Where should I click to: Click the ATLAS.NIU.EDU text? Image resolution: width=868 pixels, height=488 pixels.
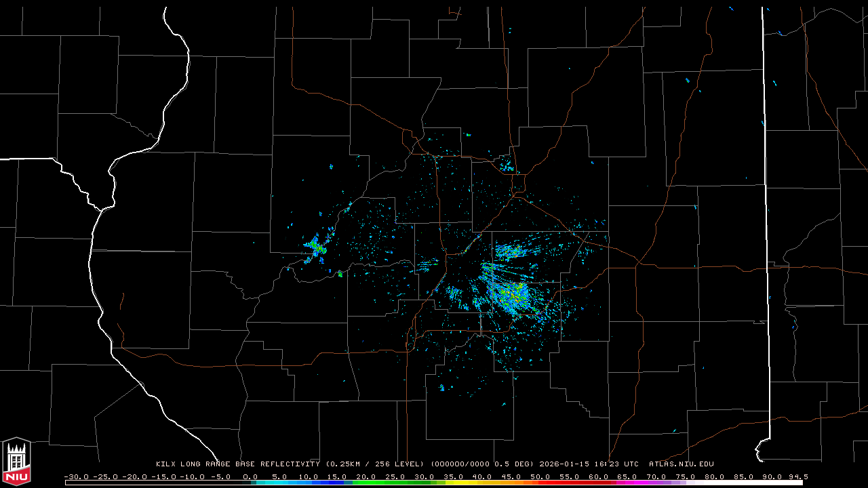(x=682, y=464)
